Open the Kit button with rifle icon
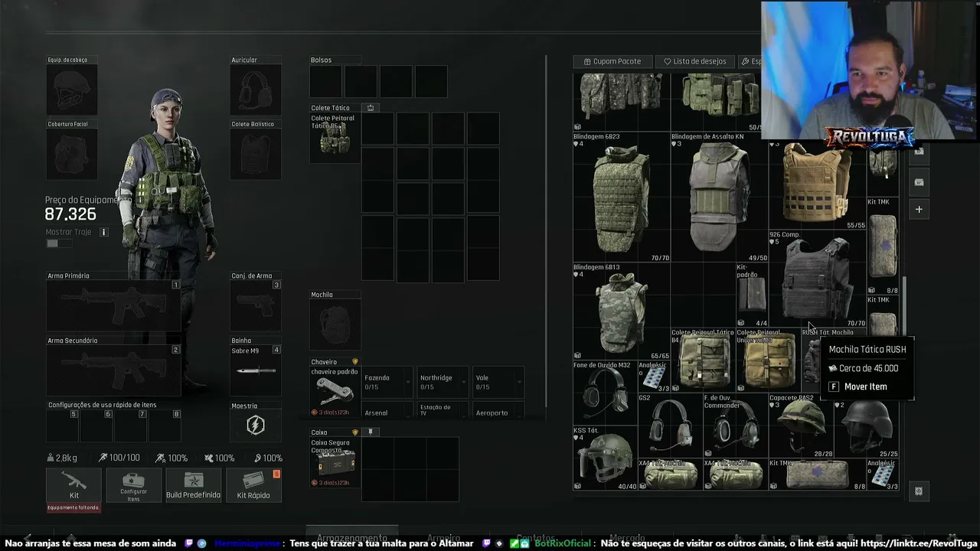The height and width of the screenshot is (551, 980). pos(73,484)
